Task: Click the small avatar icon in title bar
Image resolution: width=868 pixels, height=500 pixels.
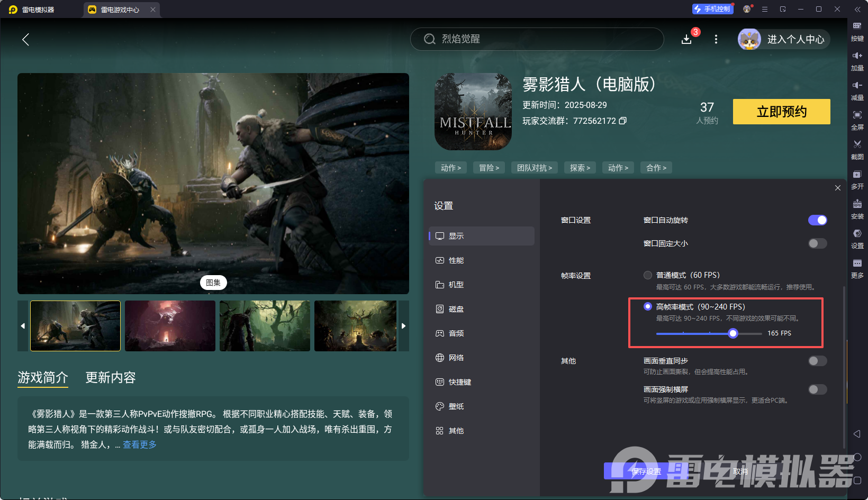Action: point(747,9)
